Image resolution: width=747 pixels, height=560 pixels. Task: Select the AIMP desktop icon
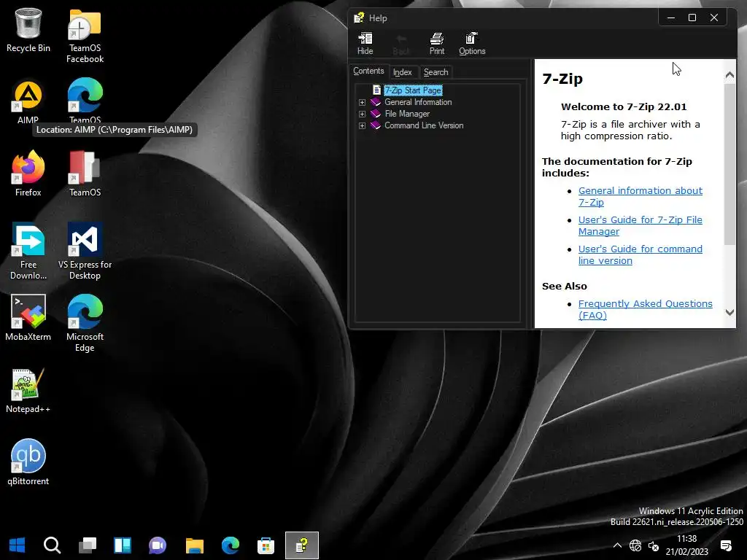pos(28,101)
